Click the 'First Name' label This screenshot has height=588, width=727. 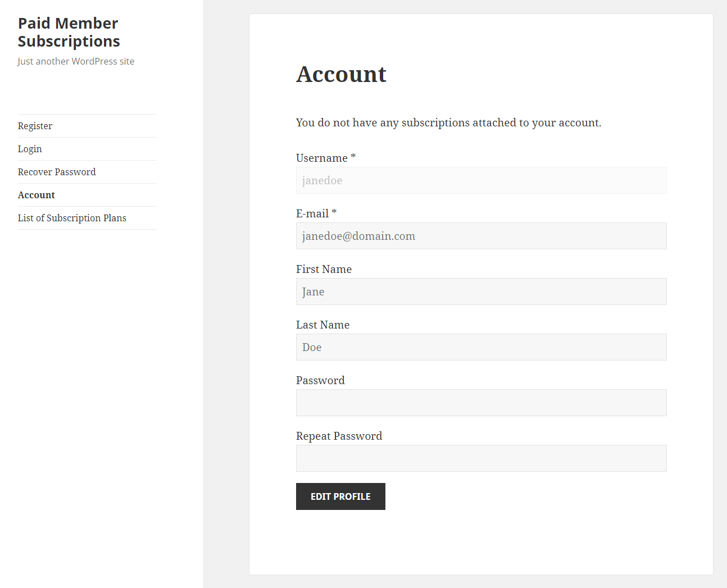(324, 269)
